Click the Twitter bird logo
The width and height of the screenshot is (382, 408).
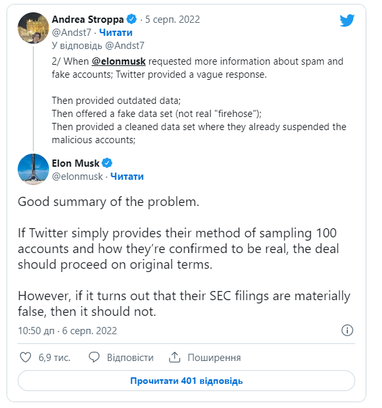click(347, 21)
